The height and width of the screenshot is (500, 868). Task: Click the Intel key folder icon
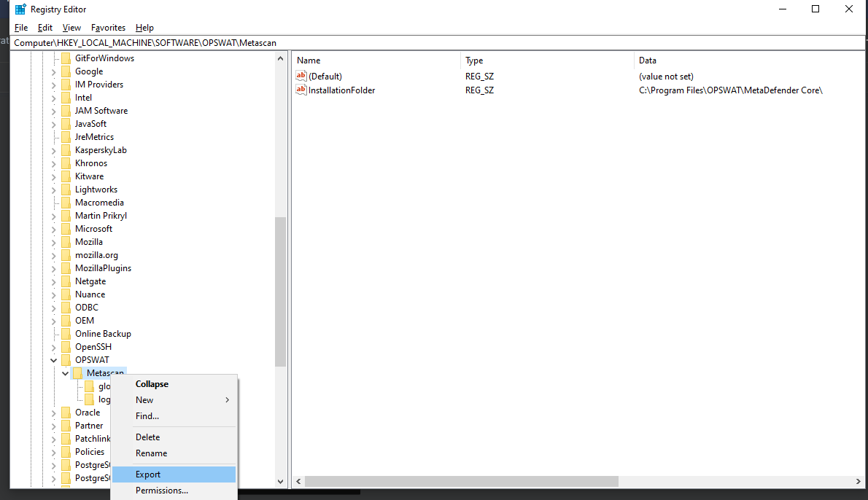[66, 98]
